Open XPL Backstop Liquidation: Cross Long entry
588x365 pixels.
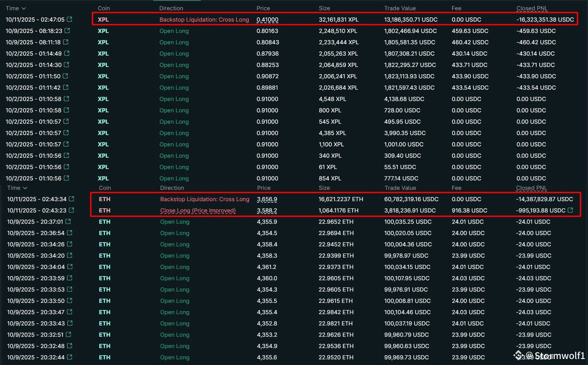pyautogui.click(x=204, y=20)
